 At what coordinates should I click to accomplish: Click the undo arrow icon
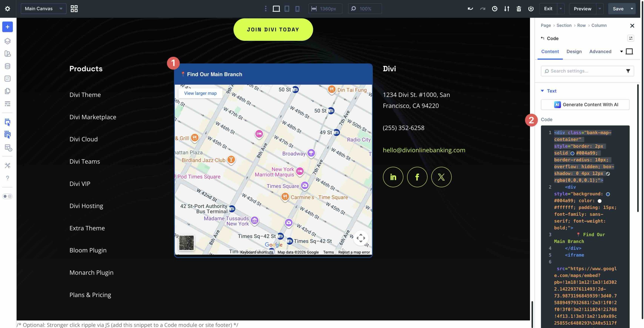tap(470, 9)
